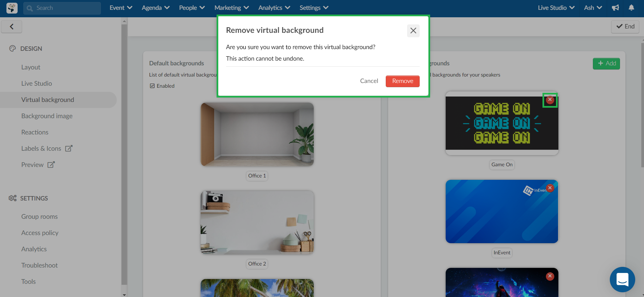Click the green Add button

point(606,63)
